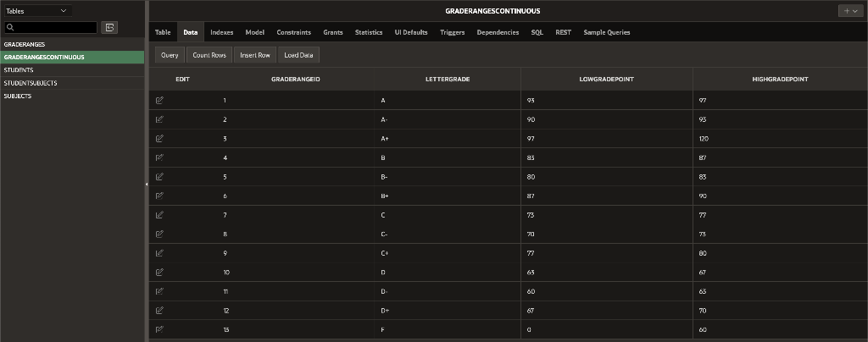Open the Grants tab
Viewport: 868px width, 342px height.
click(x=333, y=32)
